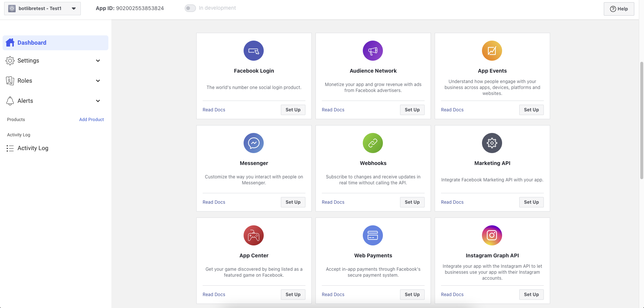644x308 pixels.
Task: Click the botlibretest app icon in selector
Action: 12,9
